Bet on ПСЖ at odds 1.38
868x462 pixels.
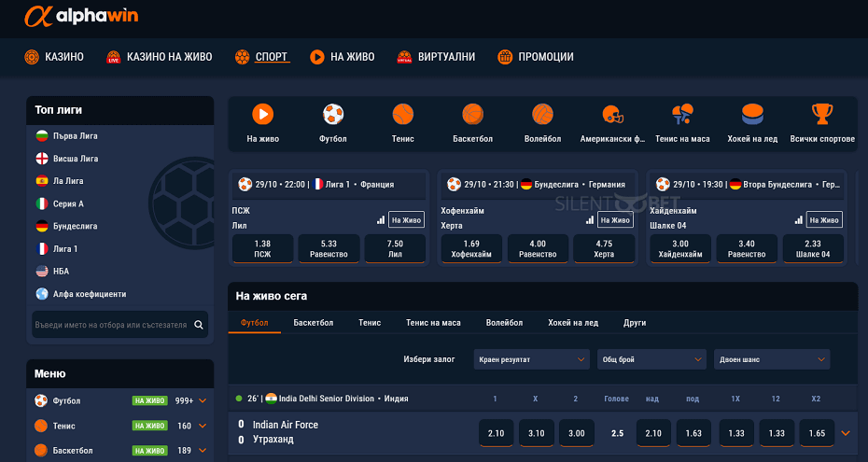262,248
